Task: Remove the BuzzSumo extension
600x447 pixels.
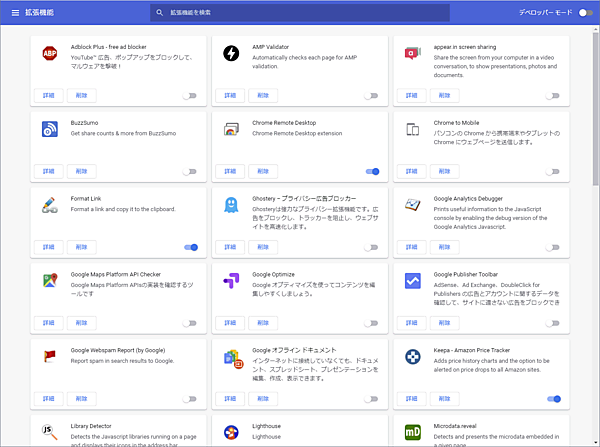Action: coord(82,171)
